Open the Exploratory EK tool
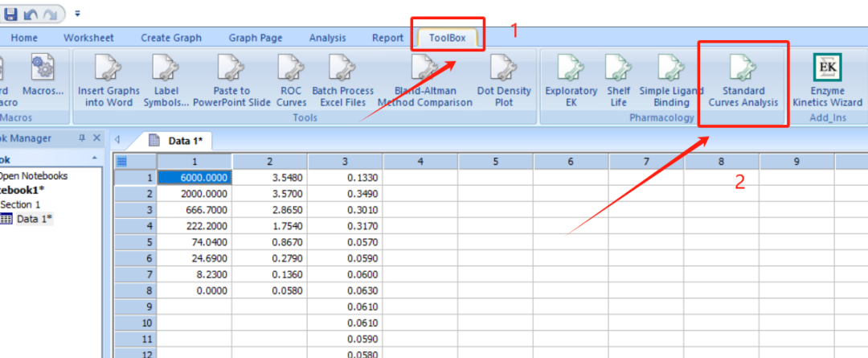This screenshot has width=868, height=358. tap(571, 80)
